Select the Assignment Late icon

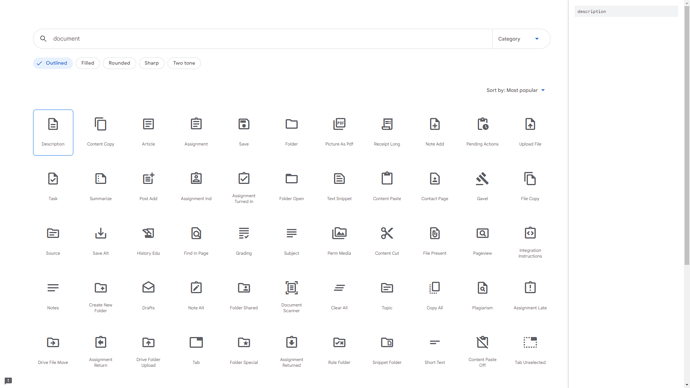pyautogui.click(x=530, y=287)
